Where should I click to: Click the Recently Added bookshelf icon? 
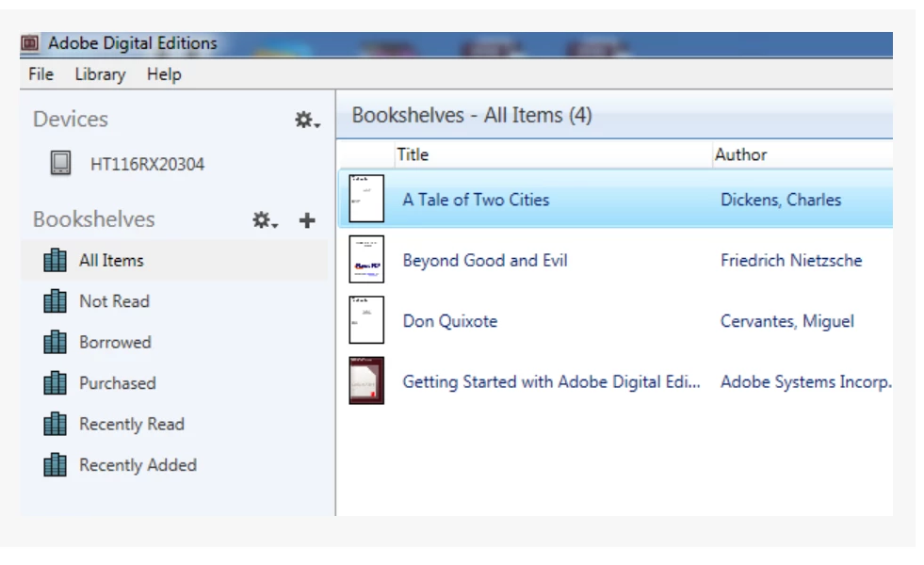(55, 465)
